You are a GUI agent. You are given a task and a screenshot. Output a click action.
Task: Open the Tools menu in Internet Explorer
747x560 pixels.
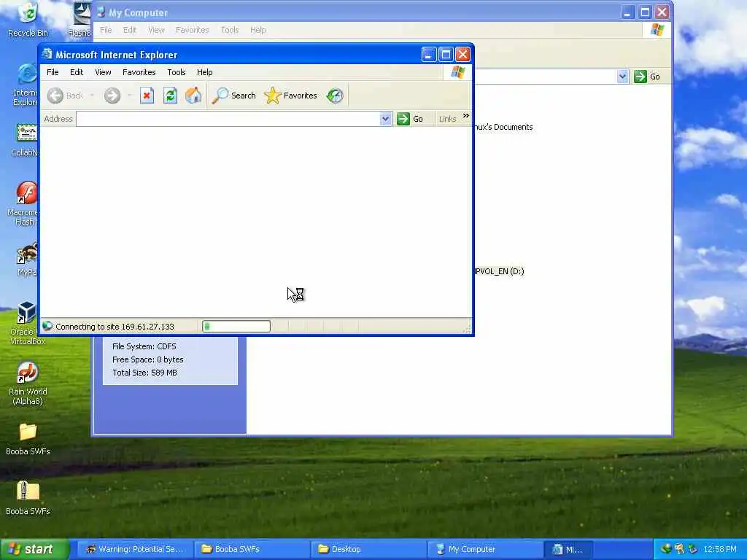(177, 72)
